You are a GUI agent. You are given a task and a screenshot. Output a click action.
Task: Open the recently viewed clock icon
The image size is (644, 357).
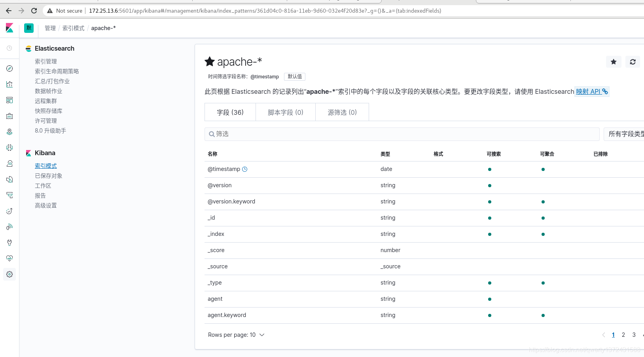tap(9, 48)
